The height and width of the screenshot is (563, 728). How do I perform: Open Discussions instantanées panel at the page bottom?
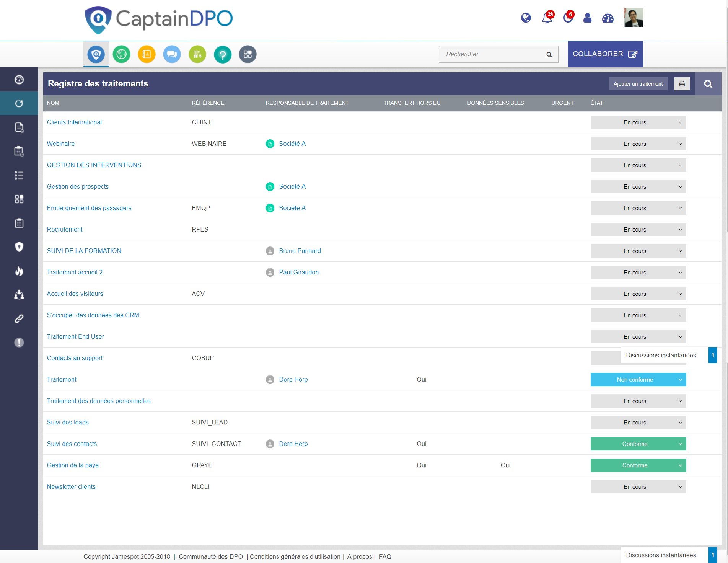[669, 555]
